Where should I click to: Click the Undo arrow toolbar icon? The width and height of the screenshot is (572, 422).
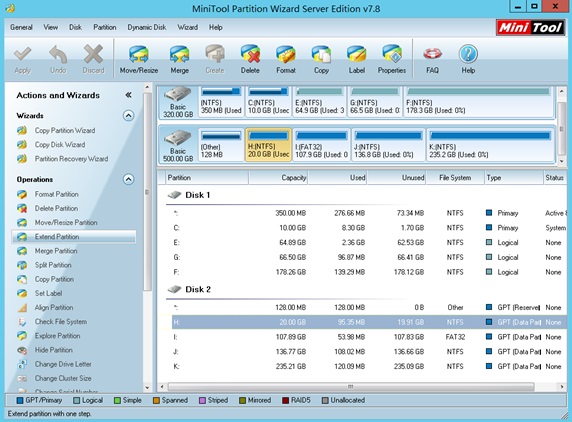(x=58, y=60)
